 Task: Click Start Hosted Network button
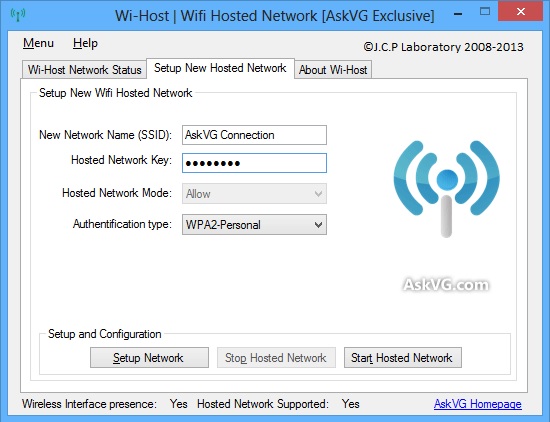pos(403,358)
